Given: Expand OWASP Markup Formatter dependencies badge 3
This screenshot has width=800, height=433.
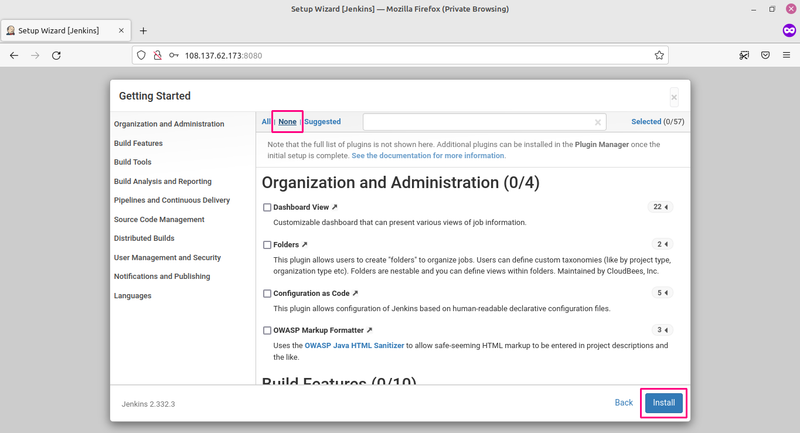Looking at the screenshot, I should (662, 329).
